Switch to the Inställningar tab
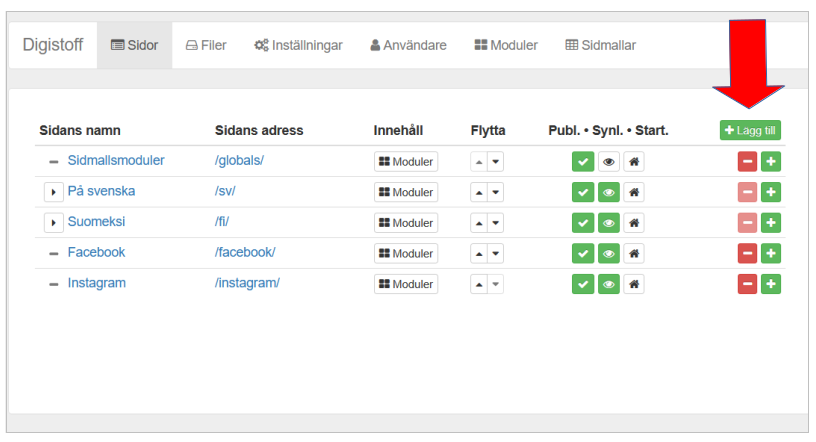 tap(298, 45)
